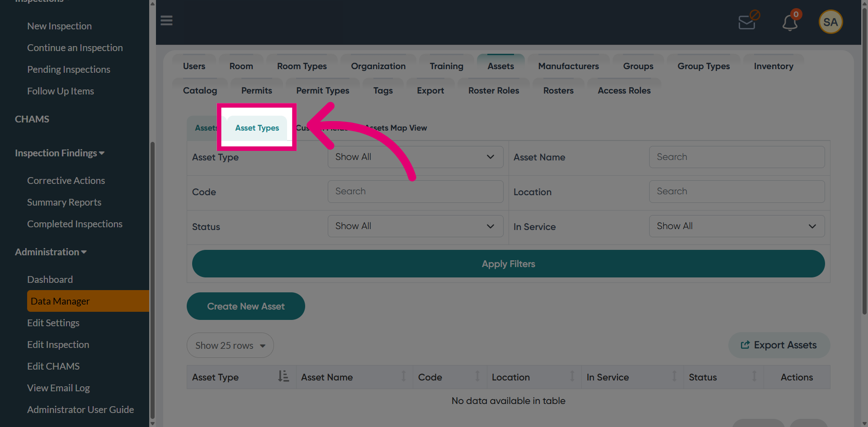Image resolution: width=868 pixels, height=427 pixels.
Task: Select the Asset Types sub-tab
Action: (x=257, y=128)
